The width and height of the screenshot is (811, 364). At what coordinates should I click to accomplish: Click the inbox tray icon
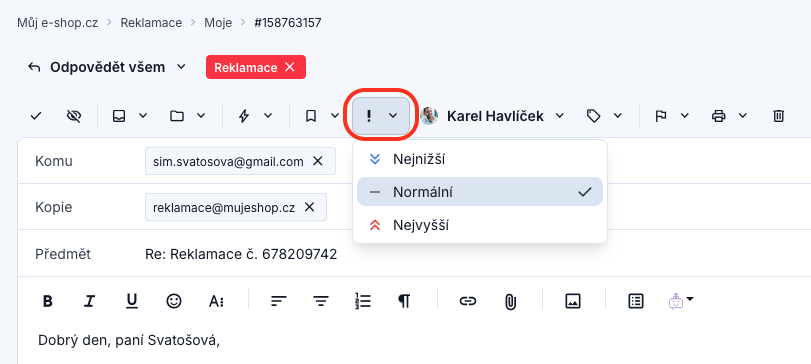click(x=119, y=116)
